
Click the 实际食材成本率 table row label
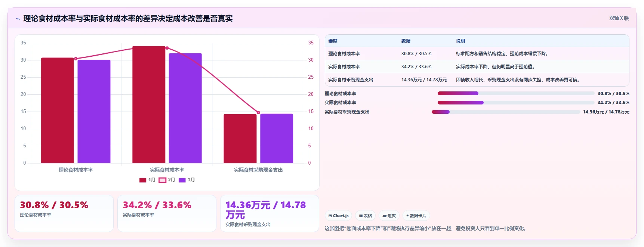[x=344, y=67]
